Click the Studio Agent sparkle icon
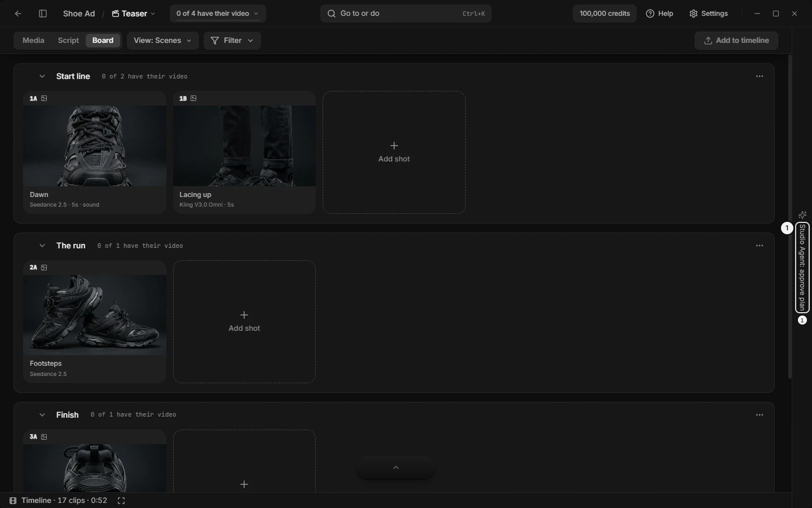The image size is (812, 508). pos(802,215)
